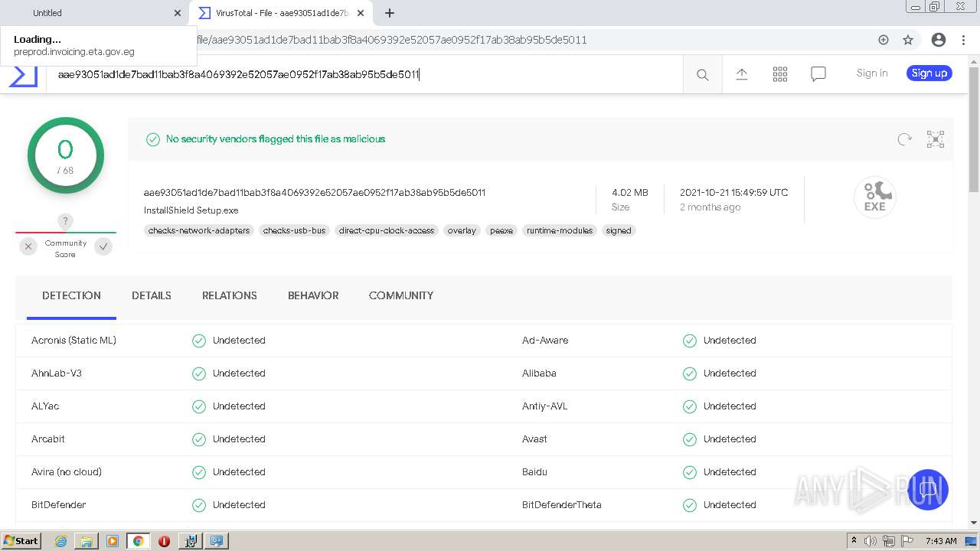The height and width of the screenshot is (551, 980).
Task: Switch to the RELATIONS tab
Action: point(230,295)
